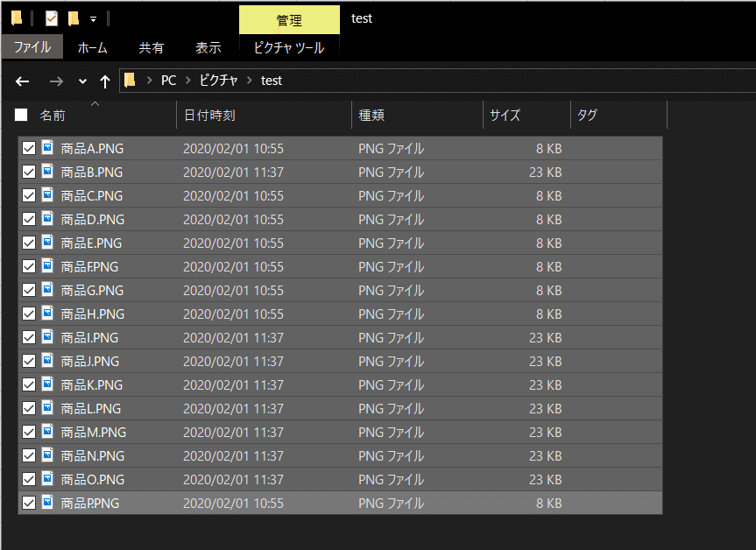756x550 pixels.
Task: Click the 商品I.PNG file icon
Action: click(47, 336)
